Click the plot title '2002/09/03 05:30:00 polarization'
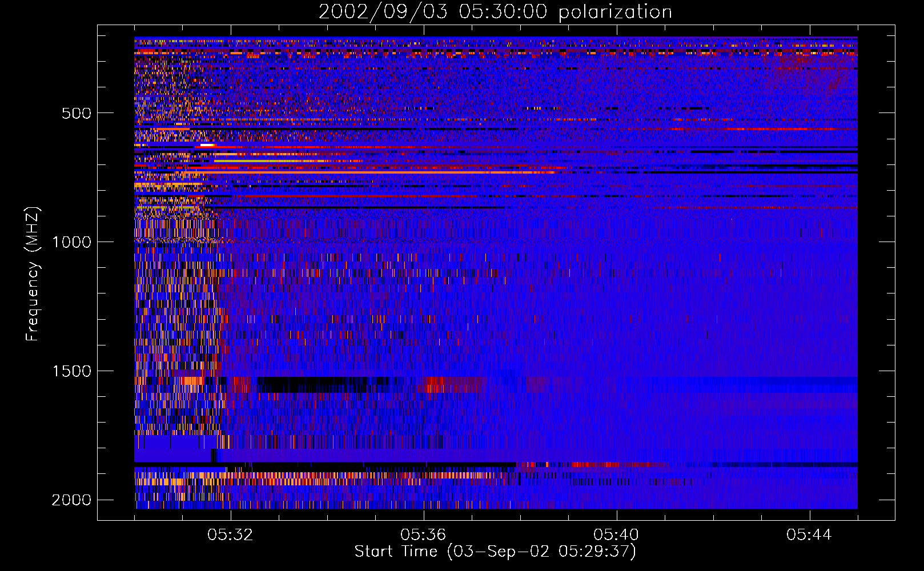 pyautogui.click(x=495, y=12)
